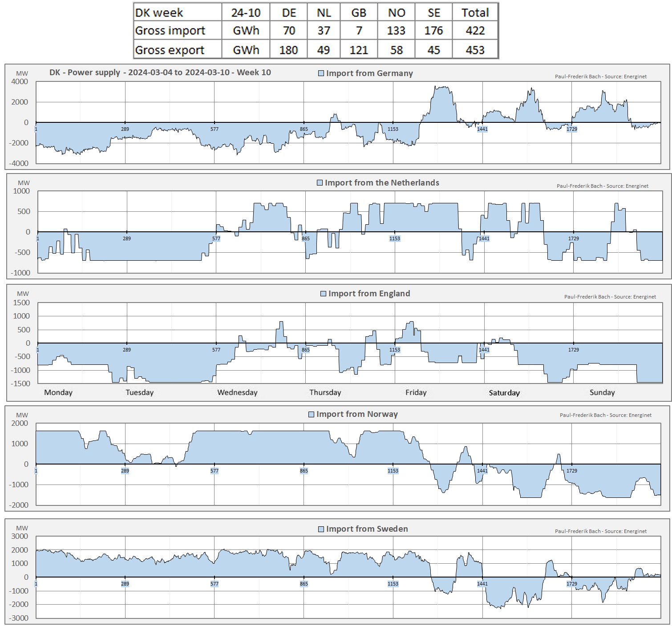The height and width of the screenshot is (626, 672).
Task: Click the Import from England legend swatch
Action: click(x=323, y=294)
